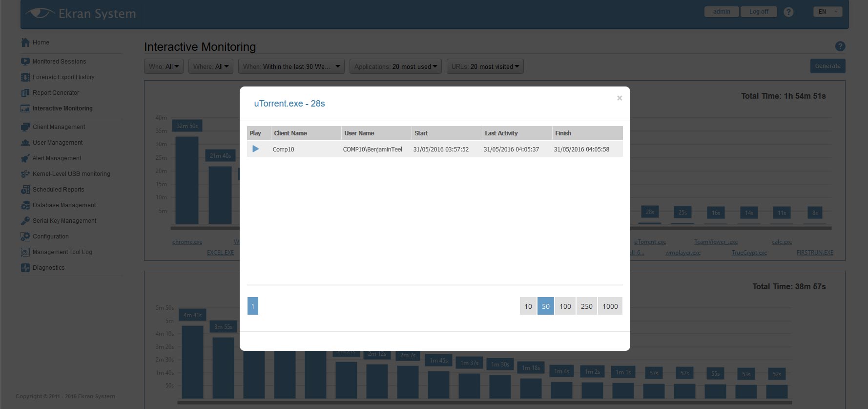The image size is (868, 409).
Task: Click the Comp10 client name cell
Action: 283,150
